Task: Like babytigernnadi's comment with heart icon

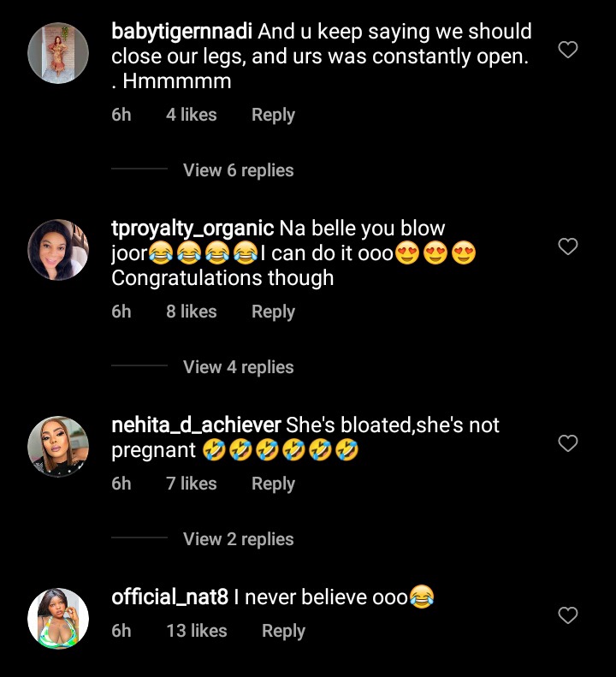Action: 567,50
